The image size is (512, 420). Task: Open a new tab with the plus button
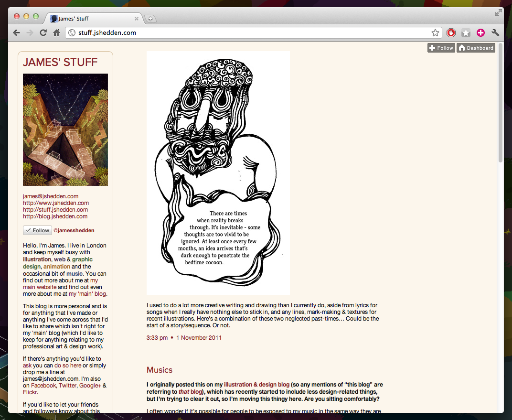click(x=150, y=19)
